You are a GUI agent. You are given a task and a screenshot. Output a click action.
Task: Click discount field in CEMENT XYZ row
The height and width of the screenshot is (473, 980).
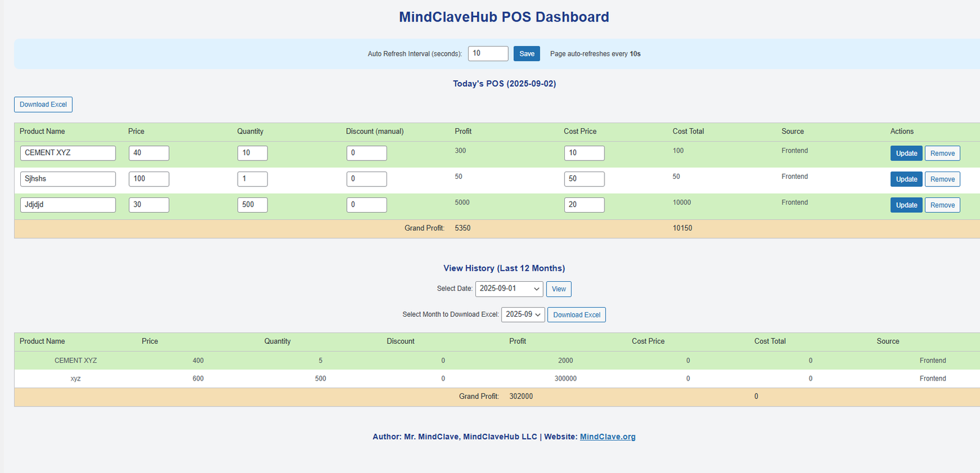(366, 153)
